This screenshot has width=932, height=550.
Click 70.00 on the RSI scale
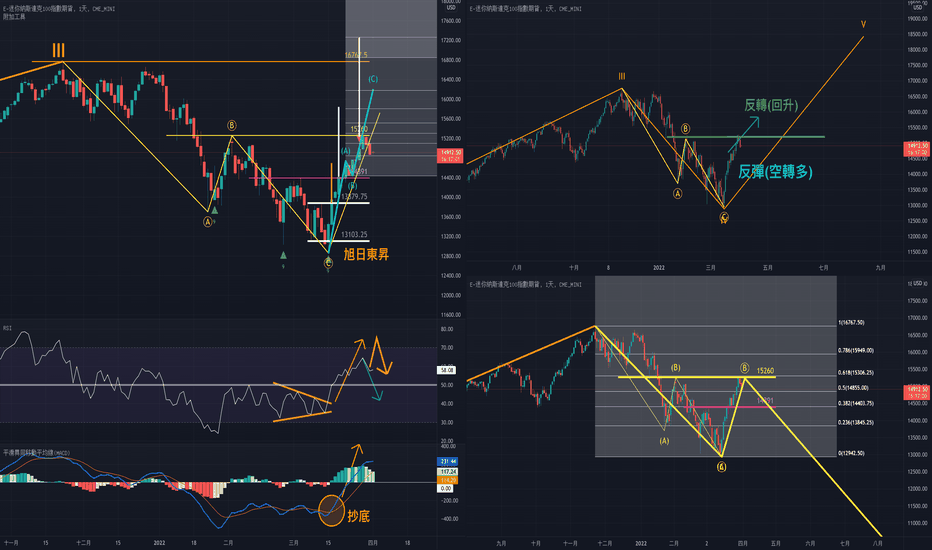click(446, 348)
